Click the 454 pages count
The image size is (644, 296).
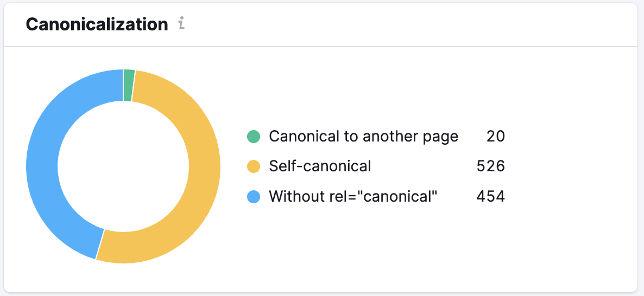click(x=490, y=196)
